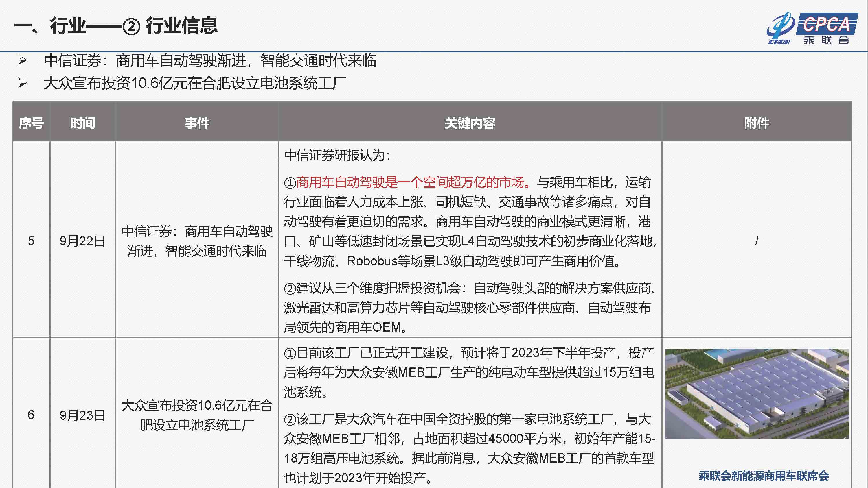The image size is (868, 488).
Task: Click paragraph ②建议从三个维度把握投资机会
Action: pos(470,308)
